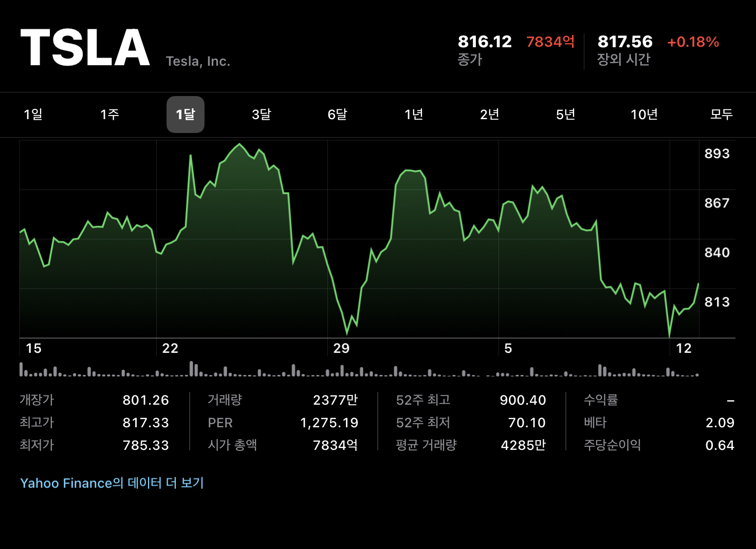
Task: Click the 장외 시간 label
Action: (623, 60)
